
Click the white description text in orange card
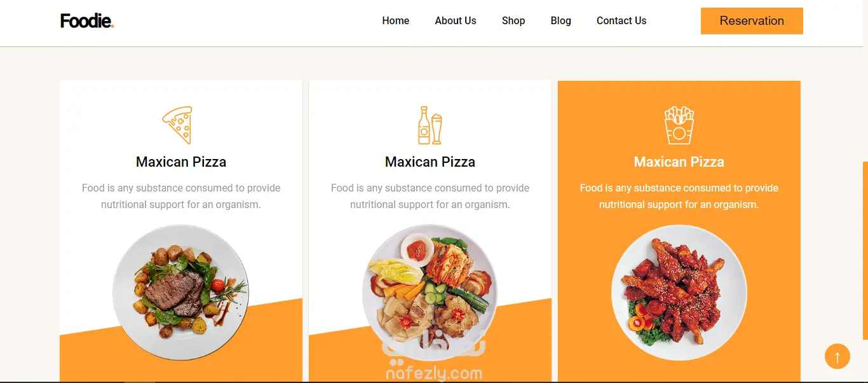[679, 196]
